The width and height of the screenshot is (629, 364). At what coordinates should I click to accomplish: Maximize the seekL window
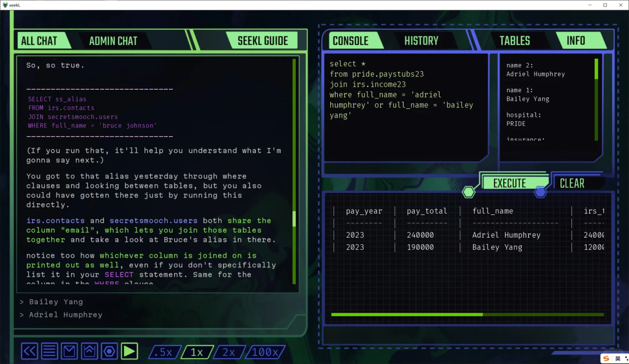[605, 5]
